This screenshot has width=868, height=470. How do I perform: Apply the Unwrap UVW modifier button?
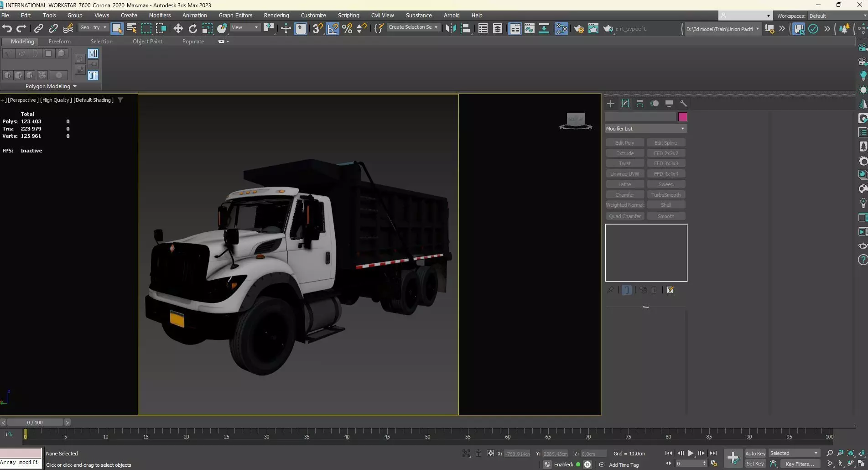(625, 174)
